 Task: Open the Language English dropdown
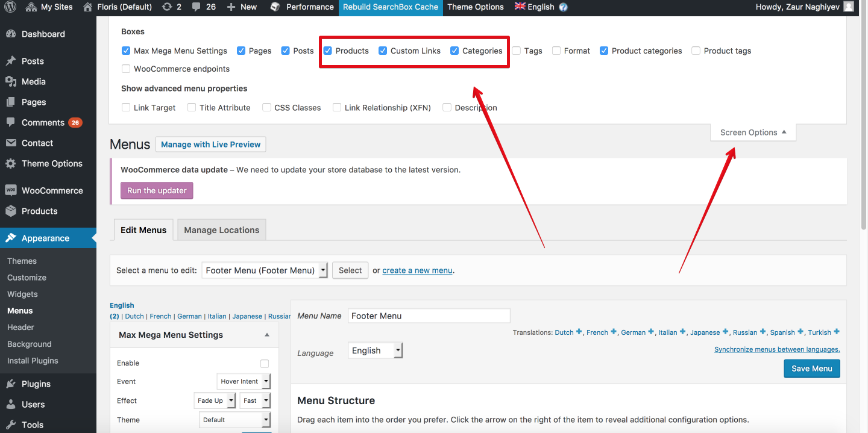tap(375, 350)
